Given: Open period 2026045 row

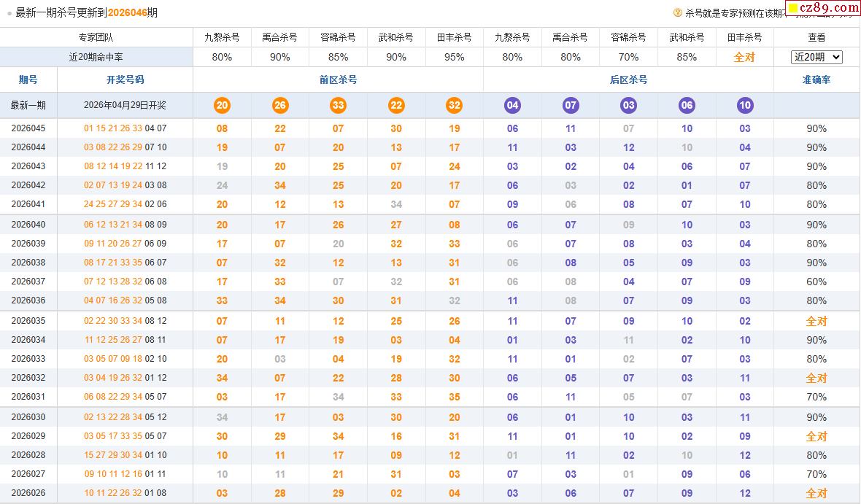Looking at the screenshot, I should [x=28, y=128].
